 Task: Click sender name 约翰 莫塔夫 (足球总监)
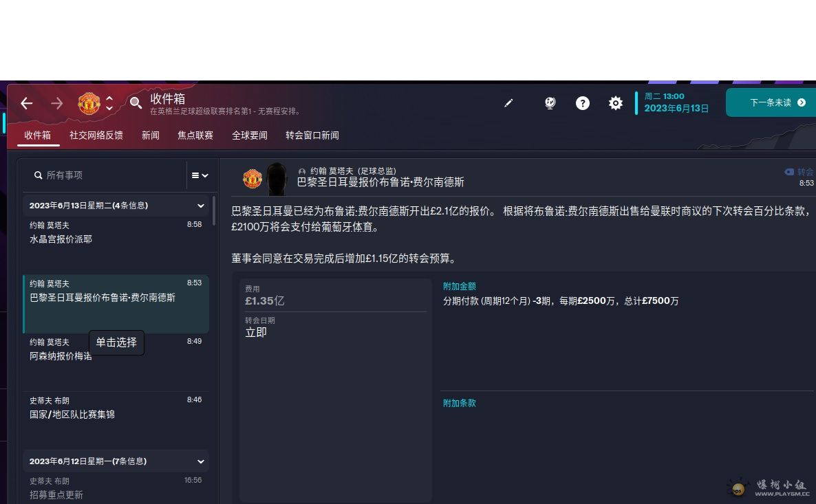point(353,171)
